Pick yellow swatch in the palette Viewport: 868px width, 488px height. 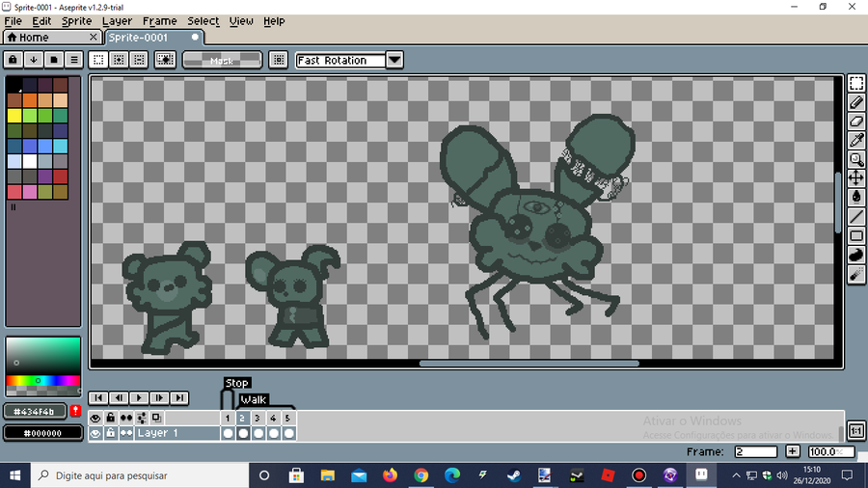[14, 115]
